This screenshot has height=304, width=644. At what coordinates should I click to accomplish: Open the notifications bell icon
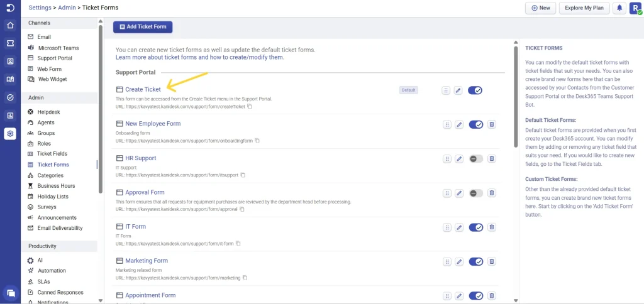[619, 8]
